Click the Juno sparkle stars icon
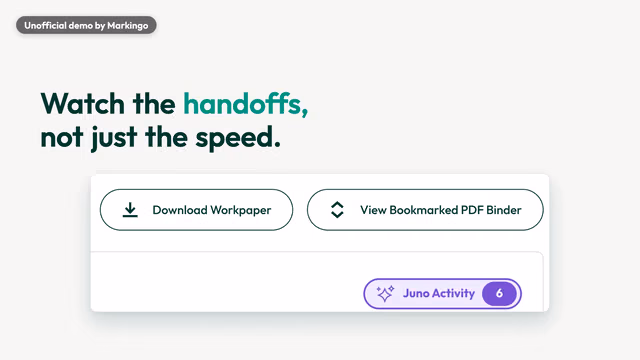Image resolution: width=640 pixels, height=360 pixels. click(x=385, y=293)
